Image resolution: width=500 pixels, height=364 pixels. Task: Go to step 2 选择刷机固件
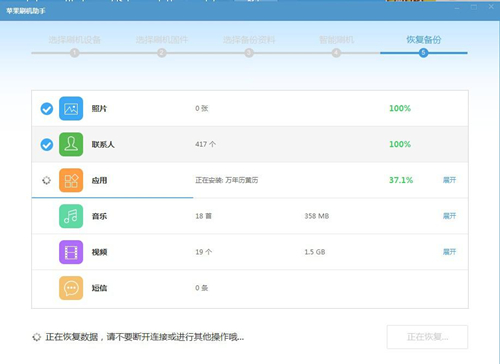(x=162, y=40)
